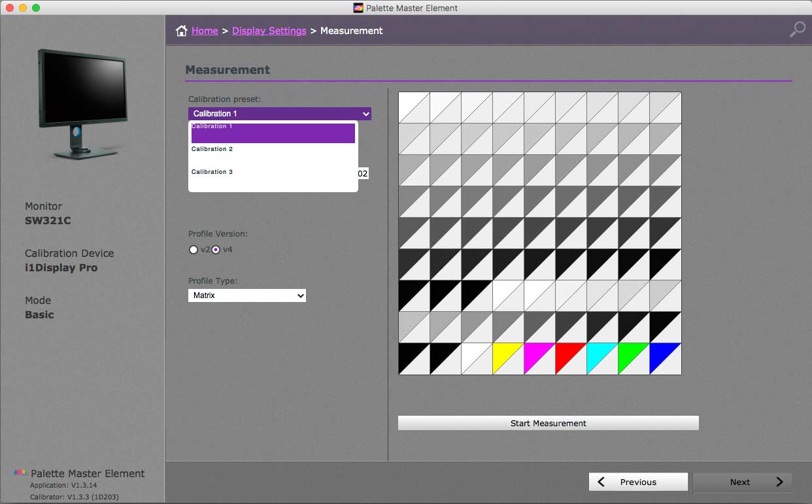Image resolution: width=812 pixels, height=504 pixels.
Task: Click the green color patch
Action: [634, 359]
